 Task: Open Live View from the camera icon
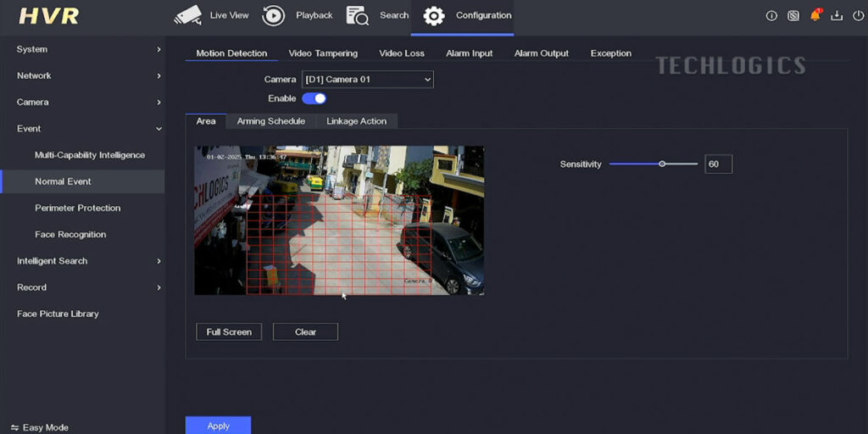coord(187,15)
